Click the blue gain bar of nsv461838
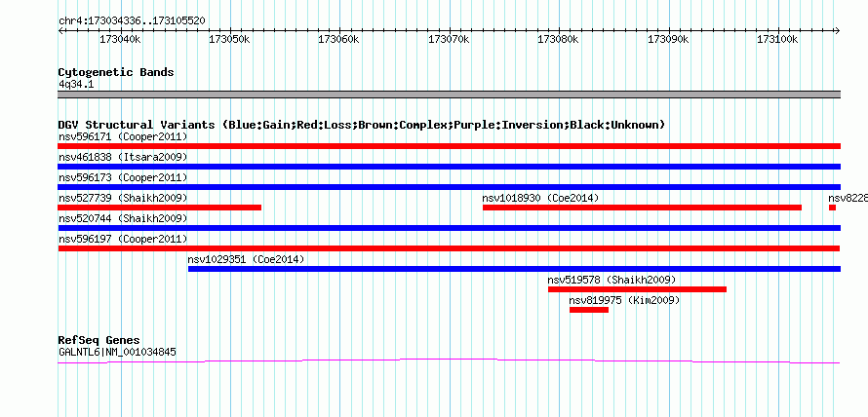The height and width of the screenshot is (417, 868). pos(450,167)
